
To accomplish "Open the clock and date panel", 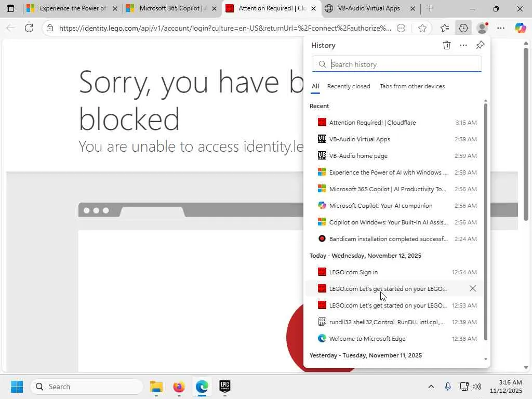I will pyautogui.click(x=506, y=387).
